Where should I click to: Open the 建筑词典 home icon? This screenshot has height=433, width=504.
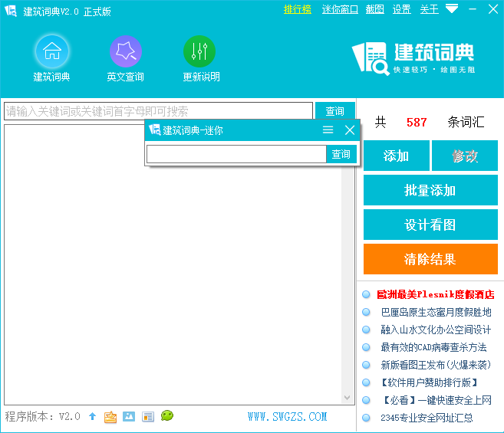[x=51, y=51]
